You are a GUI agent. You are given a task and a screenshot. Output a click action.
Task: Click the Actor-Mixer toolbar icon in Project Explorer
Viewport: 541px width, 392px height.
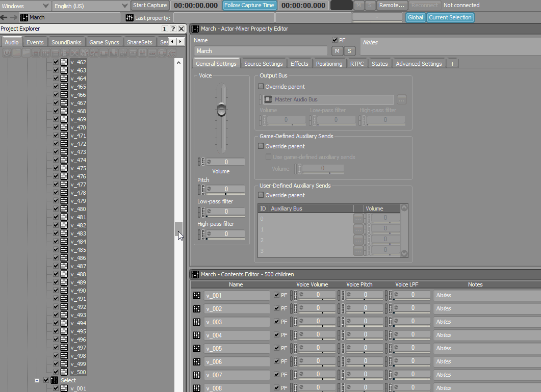click(x=36, y=53)
